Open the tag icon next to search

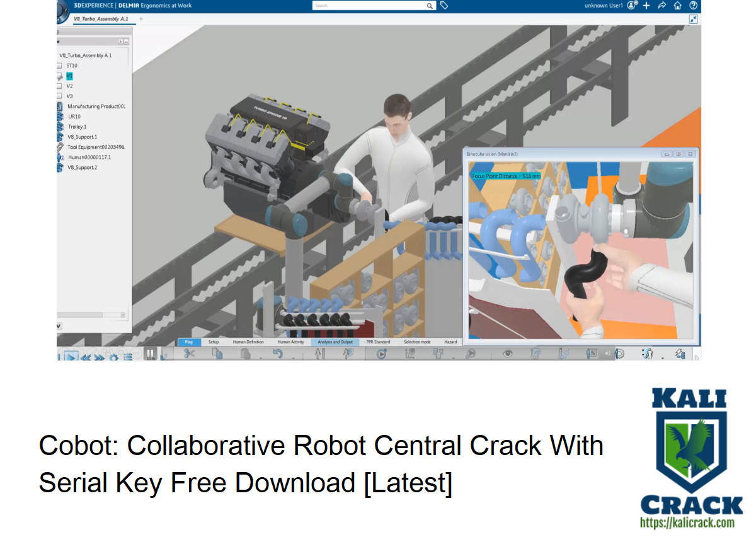(444, 5)
